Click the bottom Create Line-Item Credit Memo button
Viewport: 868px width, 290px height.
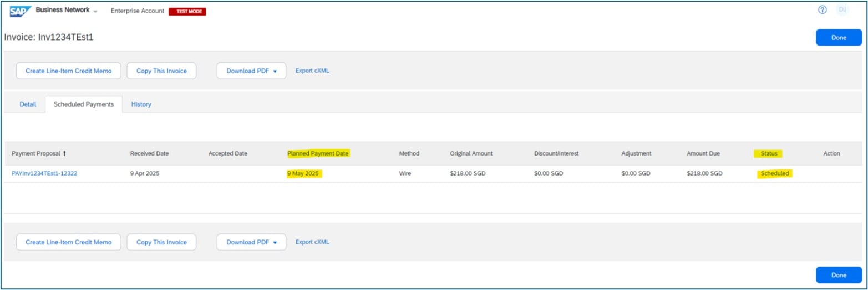[x=68, y=242]
